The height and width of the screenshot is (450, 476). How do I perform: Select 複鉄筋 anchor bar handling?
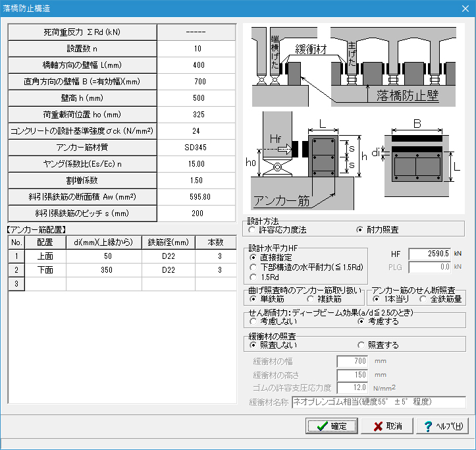point(311,298)
